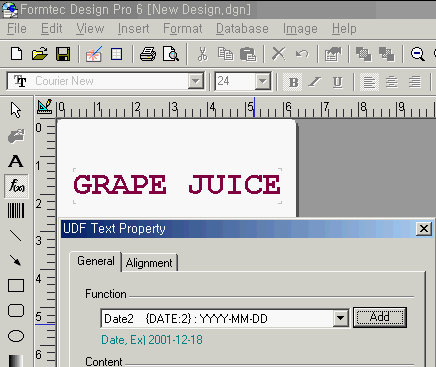The width and height of the screenshot is (436, 367).
Task: Bring object to front icon
Action: pyautogui.click(x=363, y=54)
